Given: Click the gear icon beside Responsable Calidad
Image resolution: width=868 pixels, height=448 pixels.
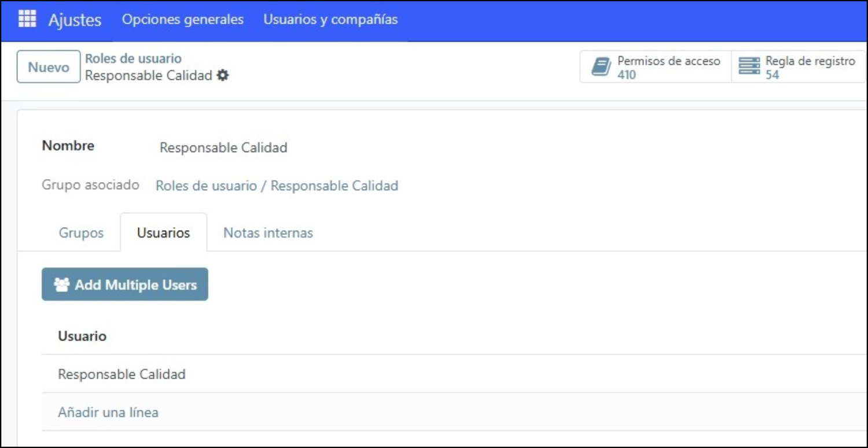Looking at the screenshot, I should 223,75.
